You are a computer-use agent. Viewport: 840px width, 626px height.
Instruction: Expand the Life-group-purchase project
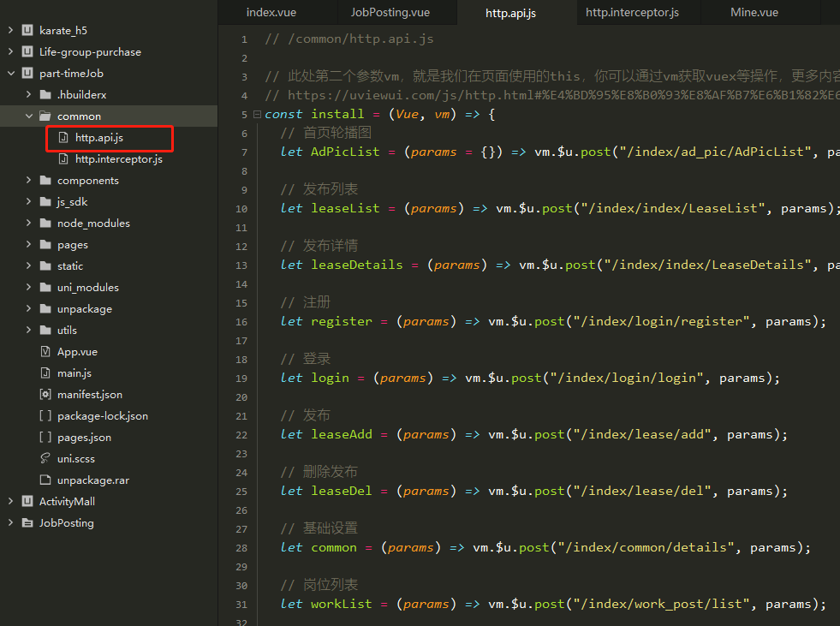pos(10,52)
